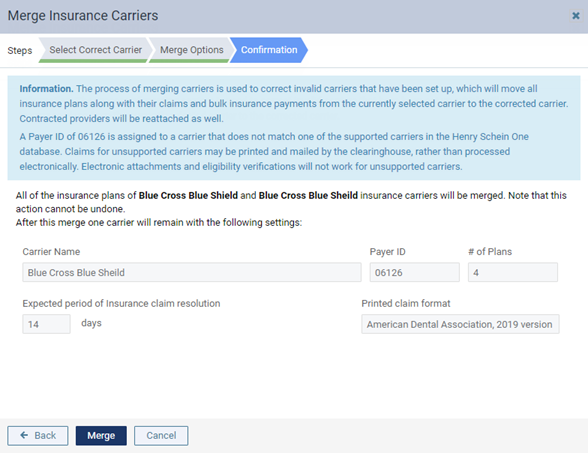Click the Carrier Name field
This screenshot has height=453, width=588.
pyautogui.click(x=192, y=272)
